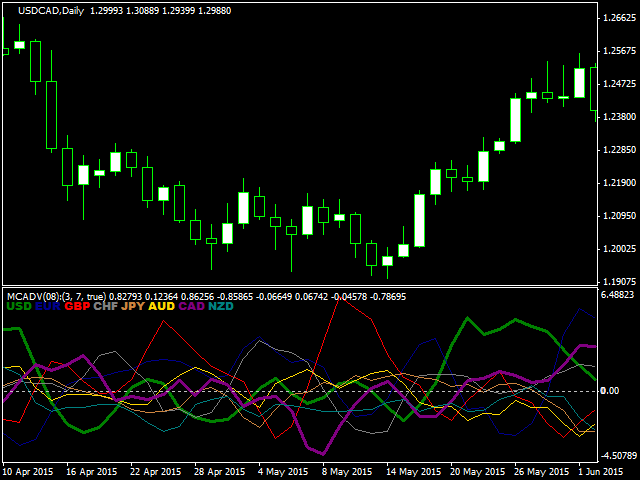The image size is (640, 480).
Task: Click the 0.82793 indicator value
Action: tap(125, 297)
